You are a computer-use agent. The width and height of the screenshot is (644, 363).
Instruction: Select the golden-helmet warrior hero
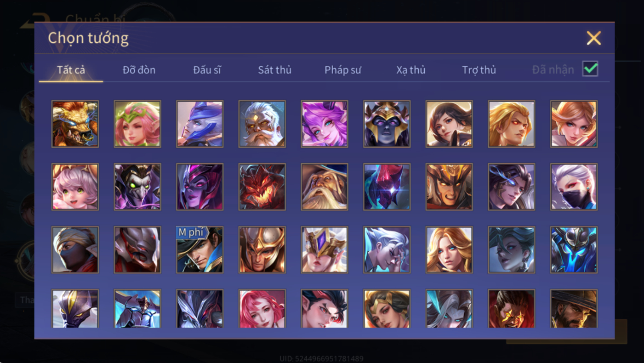(262, 250)
